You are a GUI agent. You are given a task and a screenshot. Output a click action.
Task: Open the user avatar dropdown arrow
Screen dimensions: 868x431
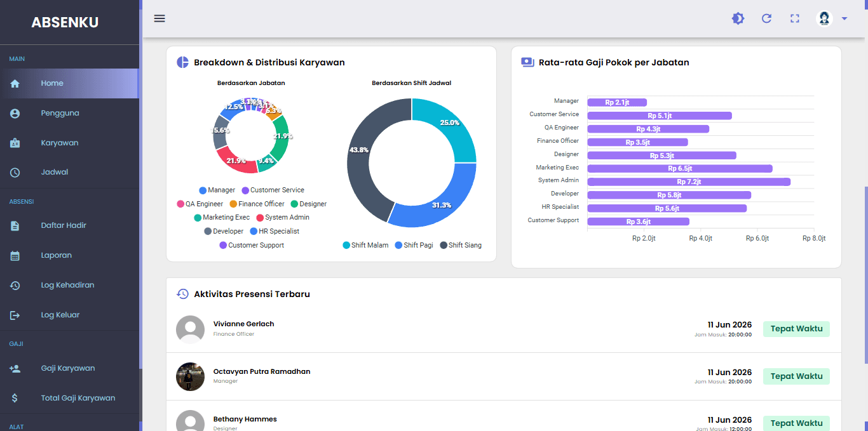point(844,18)
